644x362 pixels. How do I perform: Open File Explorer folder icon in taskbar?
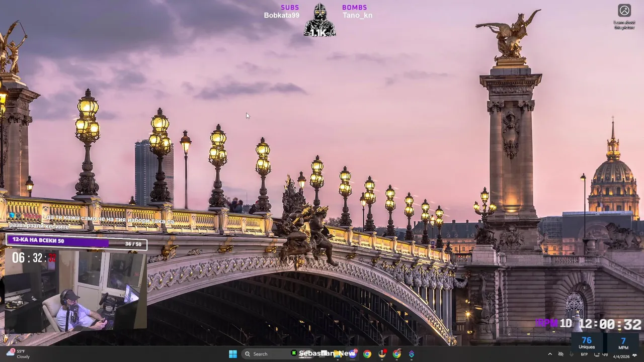point(337,354)
